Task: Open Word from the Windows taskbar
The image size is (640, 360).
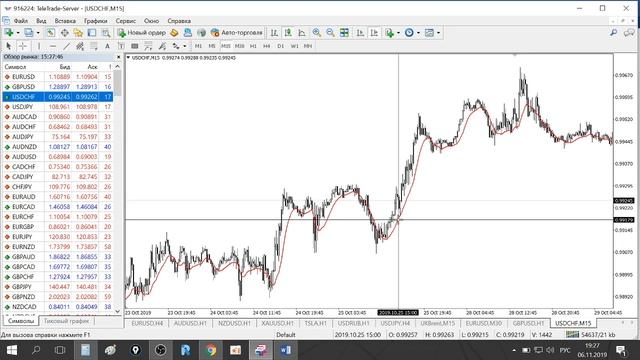Action: coord(285,350)
